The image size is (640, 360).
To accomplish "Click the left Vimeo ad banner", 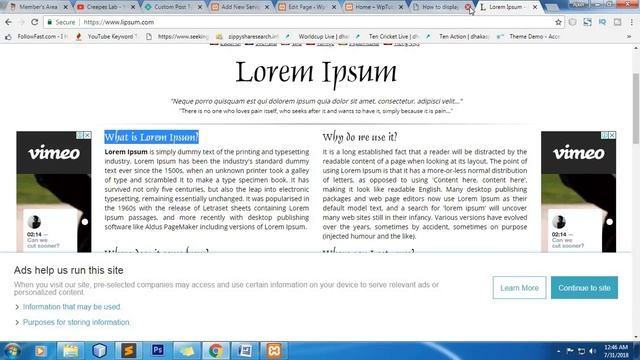I will tap(54, 192).
